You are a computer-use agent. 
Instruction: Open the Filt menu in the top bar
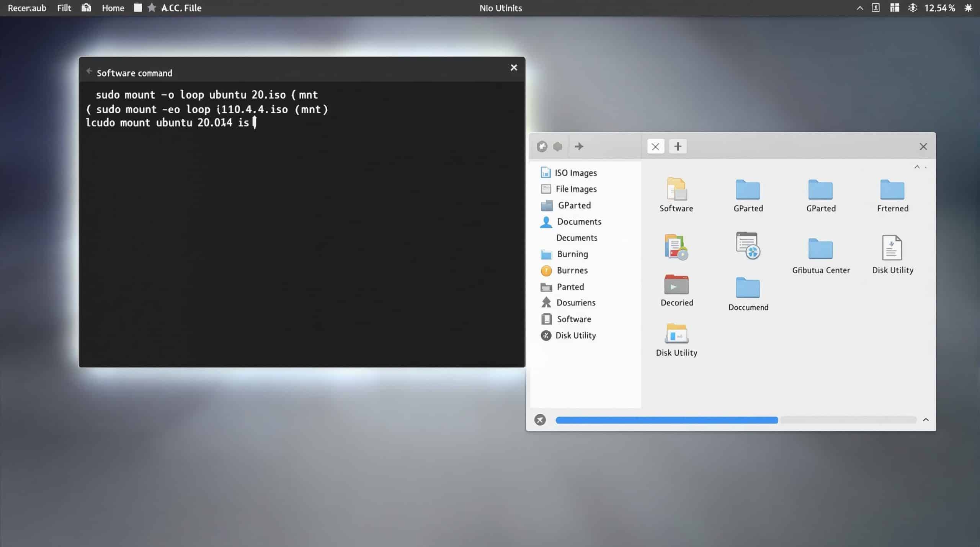(x=64, y=8)
